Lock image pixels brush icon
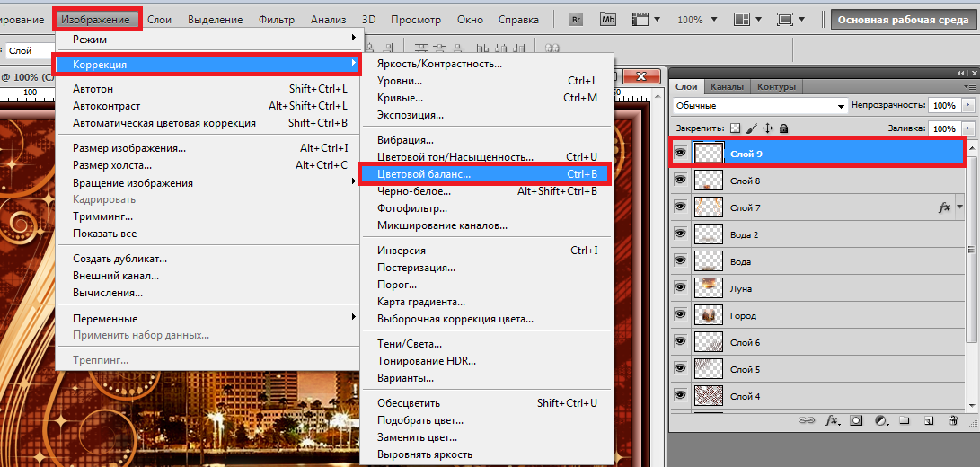Viewport: 980px width, 467px height. click(x=752, y=128)
